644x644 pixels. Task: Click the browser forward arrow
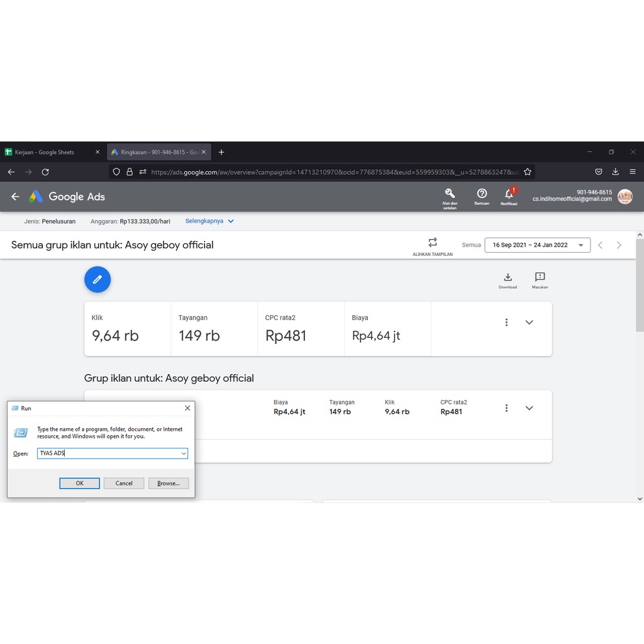28,172
